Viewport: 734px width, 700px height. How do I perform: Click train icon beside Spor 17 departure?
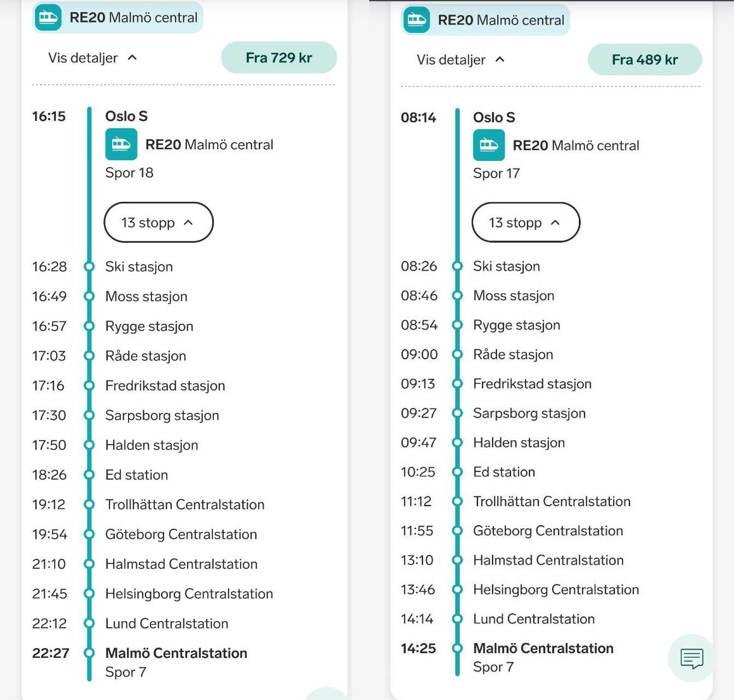click(x=489, y=145)
